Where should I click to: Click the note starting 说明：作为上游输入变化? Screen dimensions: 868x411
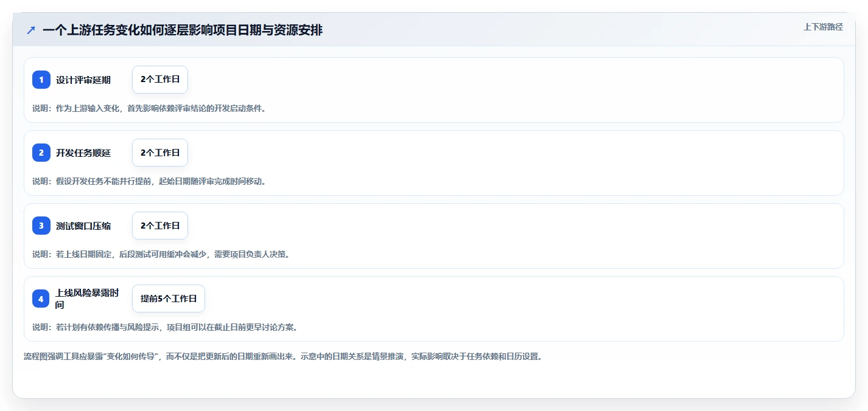pyautogui.click(x=149, y=108)
